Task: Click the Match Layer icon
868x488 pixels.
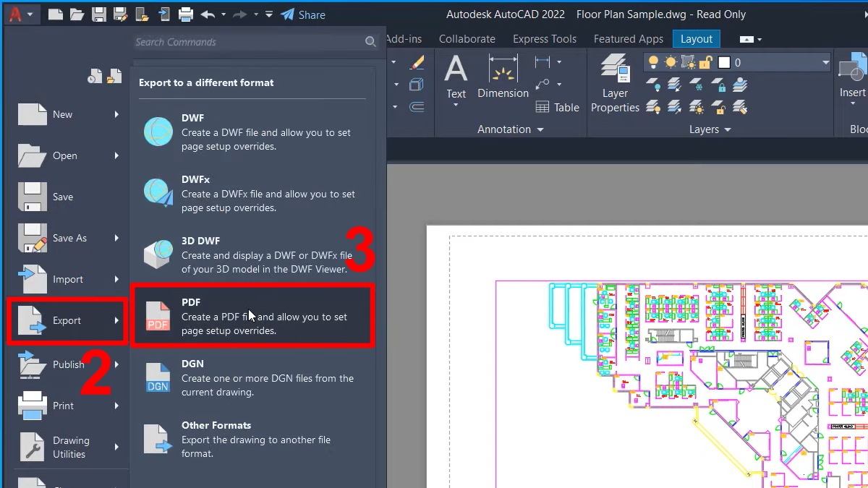Action: pos(740,108)
